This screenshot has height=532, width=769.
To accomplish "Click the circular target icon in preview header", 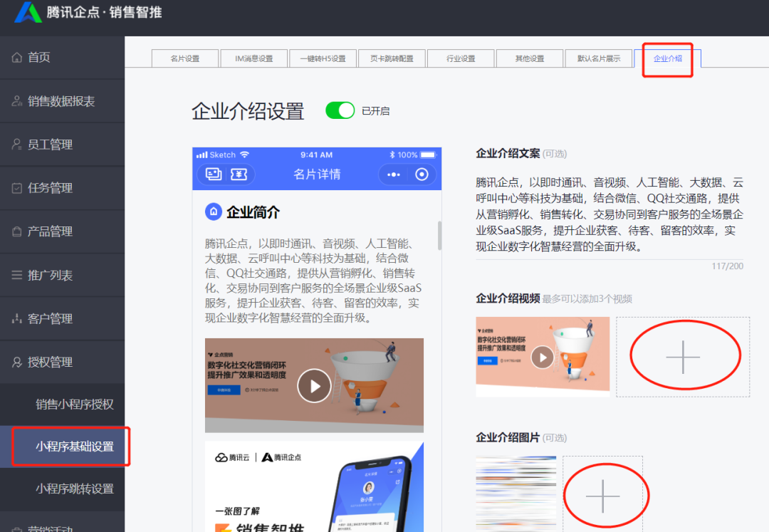I will (x=422, y=174).
